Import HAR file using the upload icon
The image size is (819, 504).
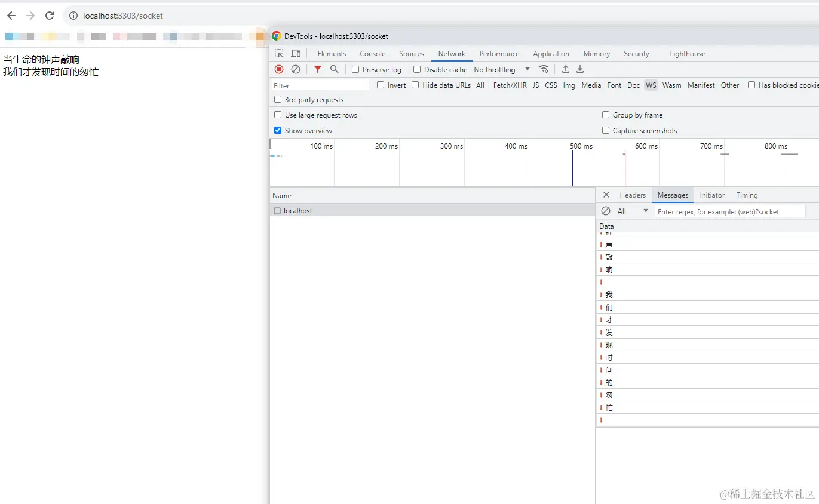click(x=565, y=69)
